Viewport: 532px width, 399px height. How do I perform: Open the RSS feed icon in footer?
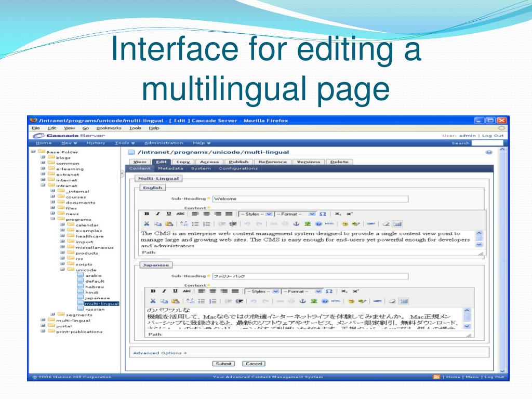[x=436, y=377]
